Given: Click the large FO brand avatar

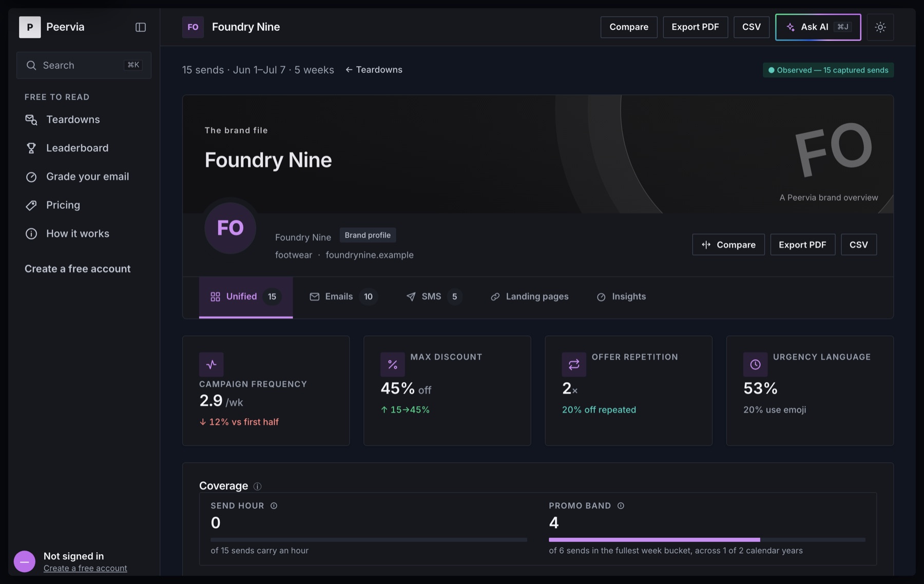Looking at the screenshot, I should 230,228.
